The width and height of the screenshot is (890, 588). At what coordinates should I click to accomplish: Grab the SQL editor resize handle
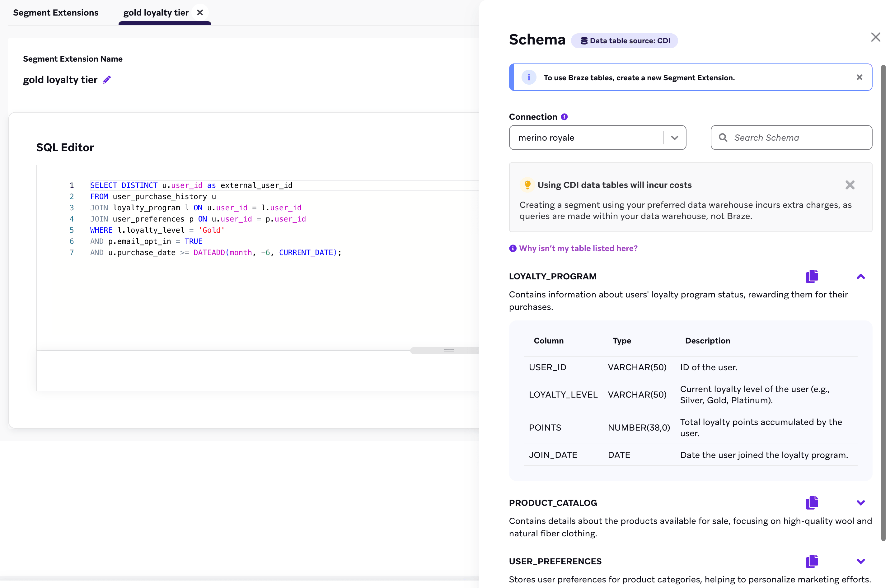(448, 351)
